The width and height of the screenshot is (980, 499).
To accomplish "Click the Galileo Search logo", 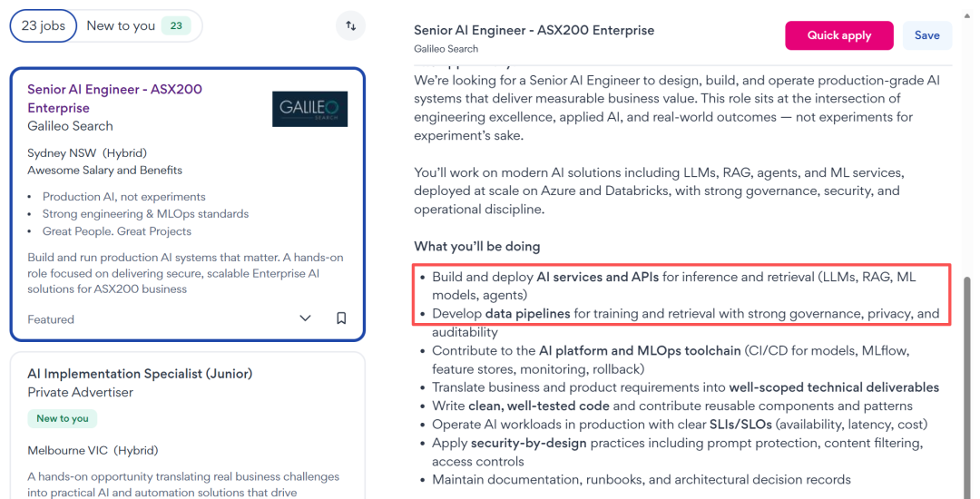I will [309, 108].
